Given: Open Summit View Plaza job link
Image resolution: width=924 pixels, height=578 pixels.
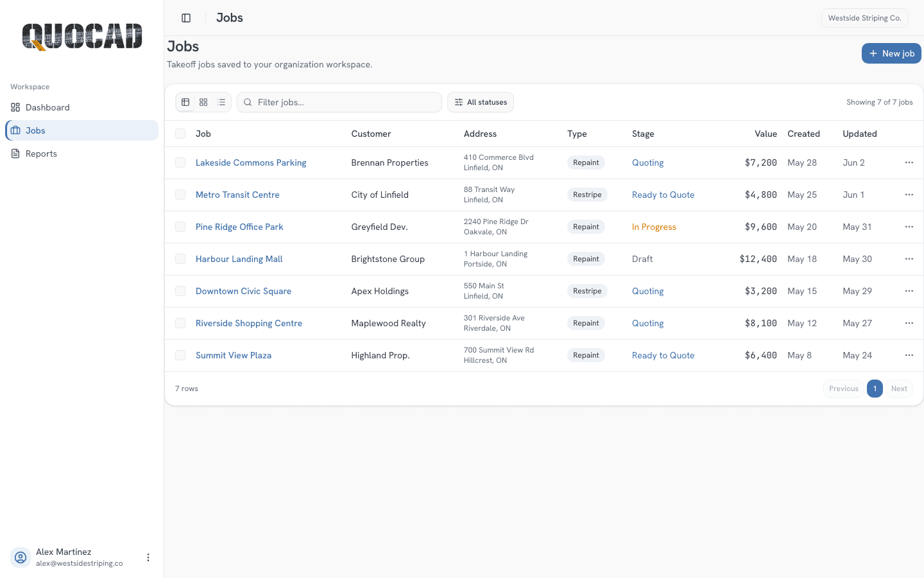Looking at the screenshot, I should (234, 355).
